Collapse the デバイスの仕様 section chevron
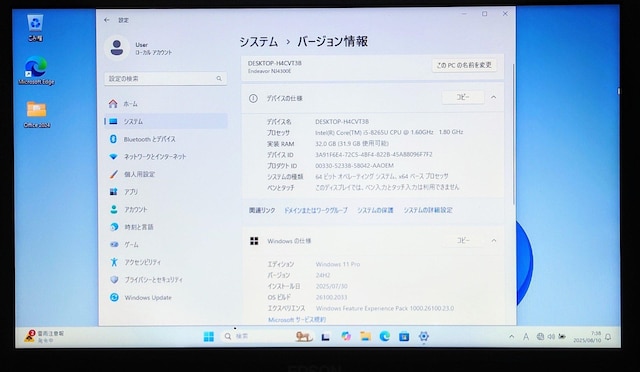 click(x=493, y=97)
